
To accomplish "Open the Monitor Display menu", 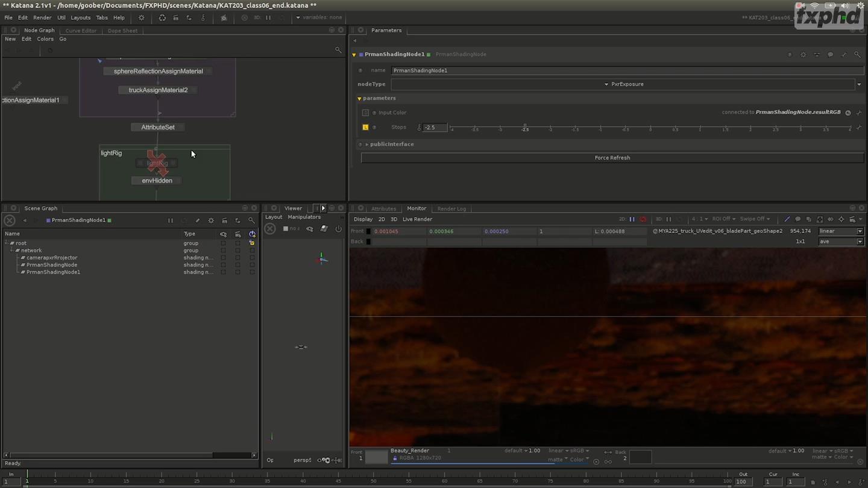I will pyautogui.click(x=363, y=219).
